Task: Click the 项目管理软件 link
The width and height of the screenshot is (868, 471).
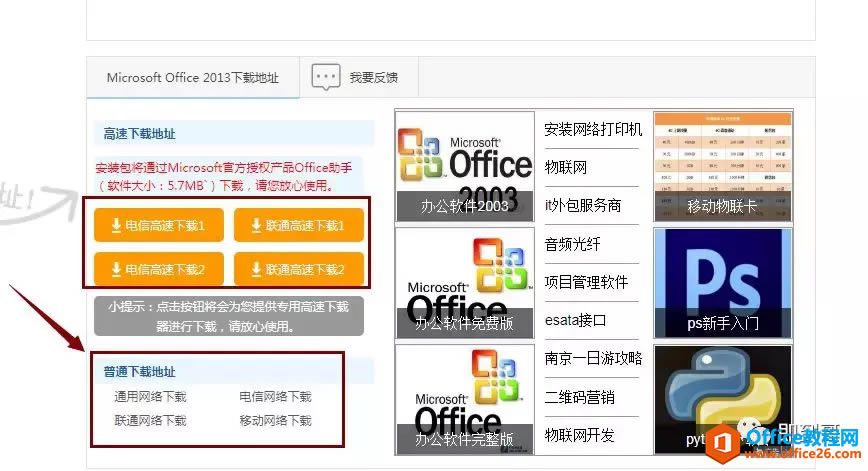Action: pos(586,282)
